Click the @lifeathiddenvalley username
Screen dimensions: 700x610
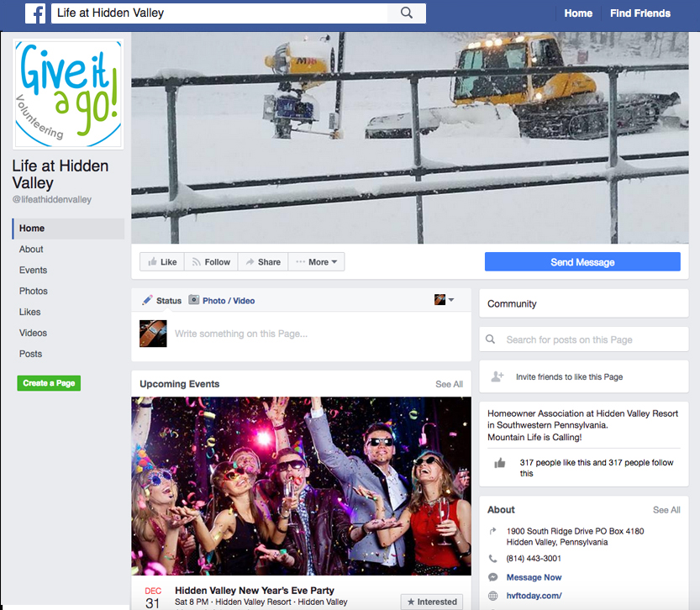(x=52, y=199)
